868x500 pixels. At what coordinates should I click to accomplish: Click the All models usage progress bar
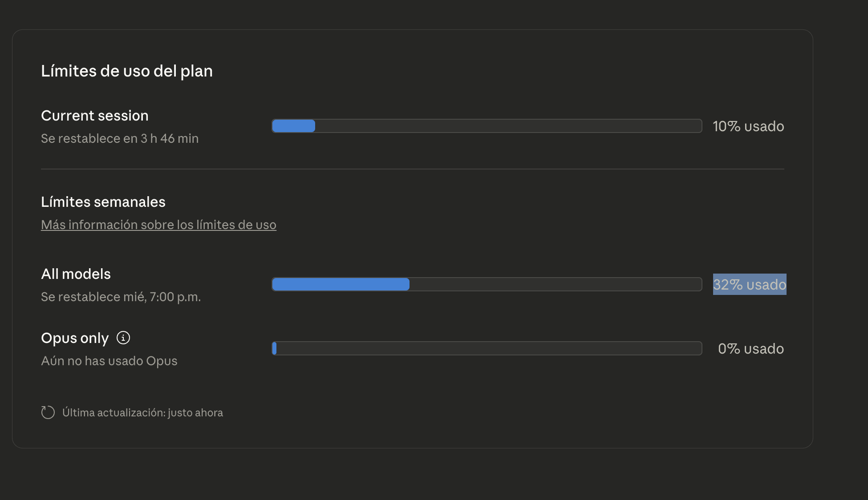487,284
